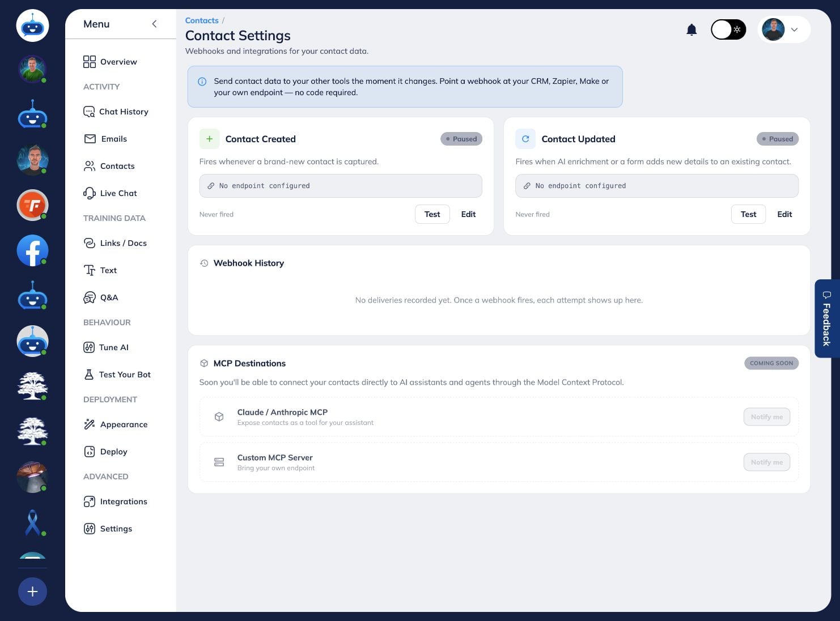Click Notify me for Custom MCP Server
Viewport: 840px width, 621px height.
[767, 462]
